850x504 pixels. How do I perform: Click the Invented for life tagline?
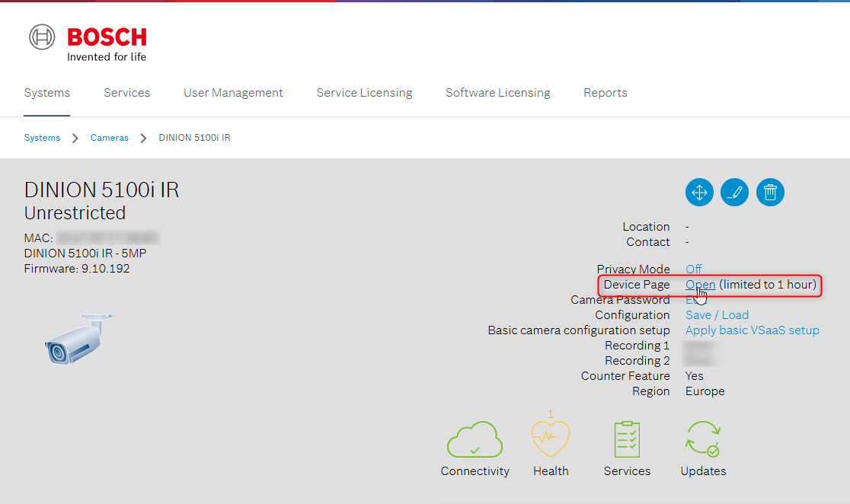click(x=107, y=57)
